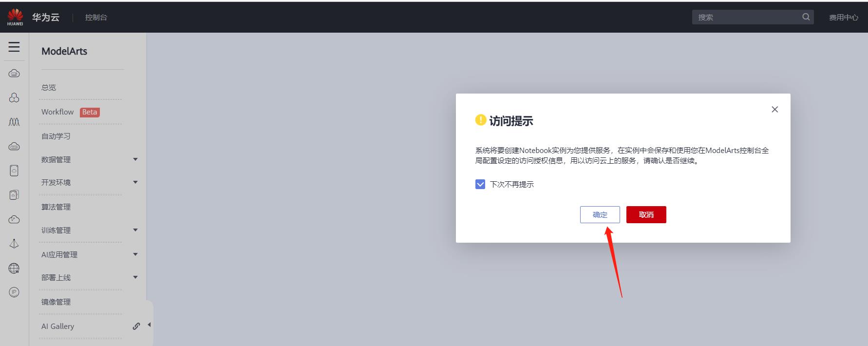Expand the 数据管理 submenu arrow
This screenshot has width=868, height=346.
[135, 159]
